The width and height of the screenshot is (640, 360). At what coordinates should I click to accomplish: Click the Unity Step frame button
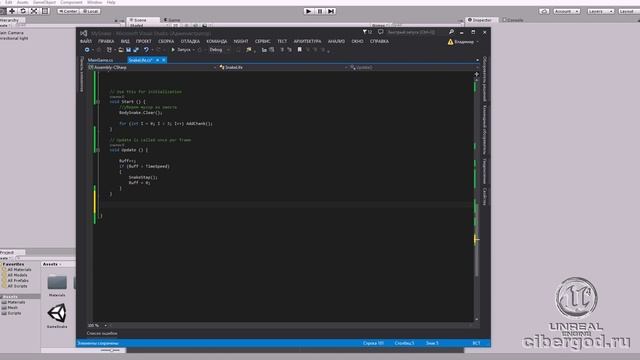[331, 11]
